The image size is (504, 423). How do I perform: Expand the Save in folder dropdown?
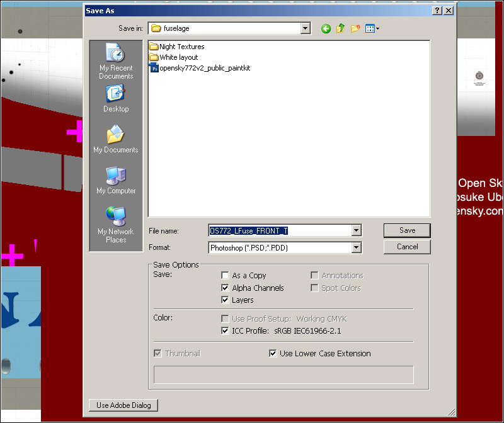pos(306,28)
